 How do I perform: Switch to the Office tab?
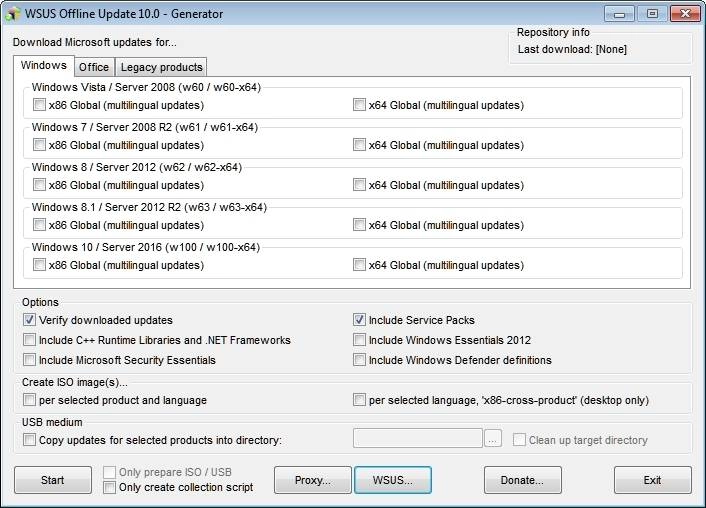pyautogui.click(x=94, y=67)
